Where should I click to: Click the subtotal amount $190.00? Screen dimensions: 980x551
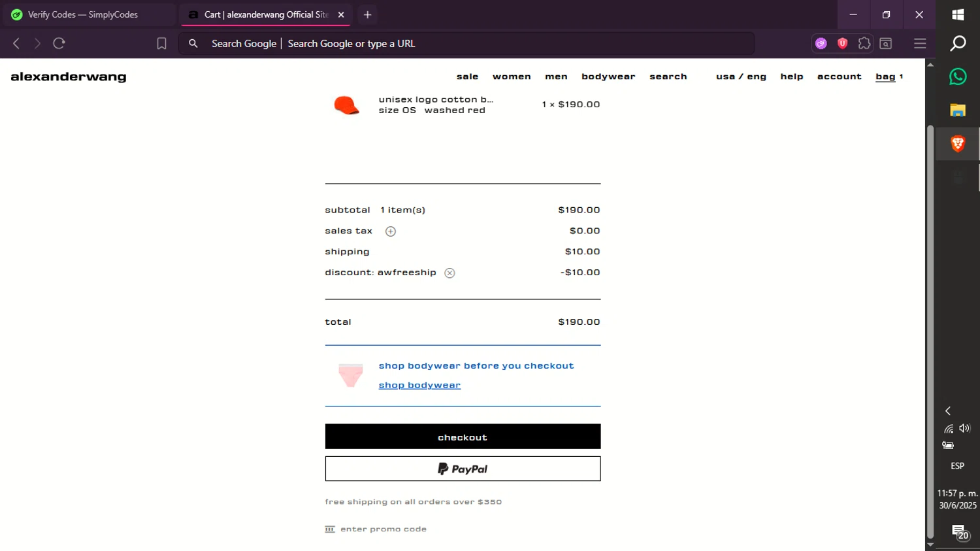click(x=579, y=210)
